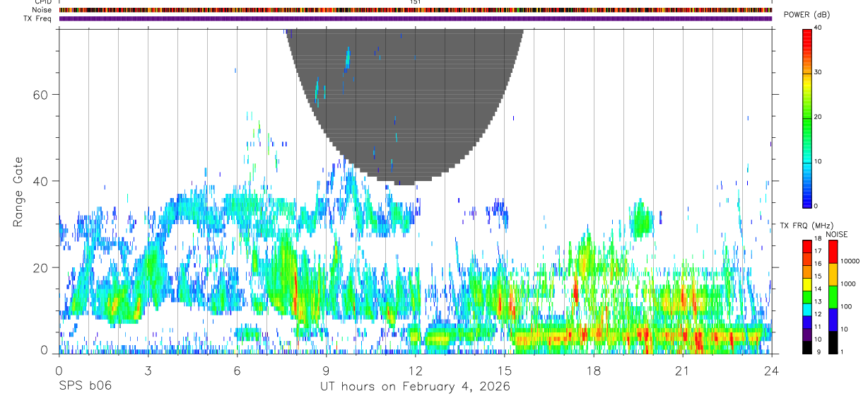The width and height of the screenshot is (868, 401).
Task: Click the "12" MHz label on the TX FRQ scale
Action: click(x=817, y=314)
